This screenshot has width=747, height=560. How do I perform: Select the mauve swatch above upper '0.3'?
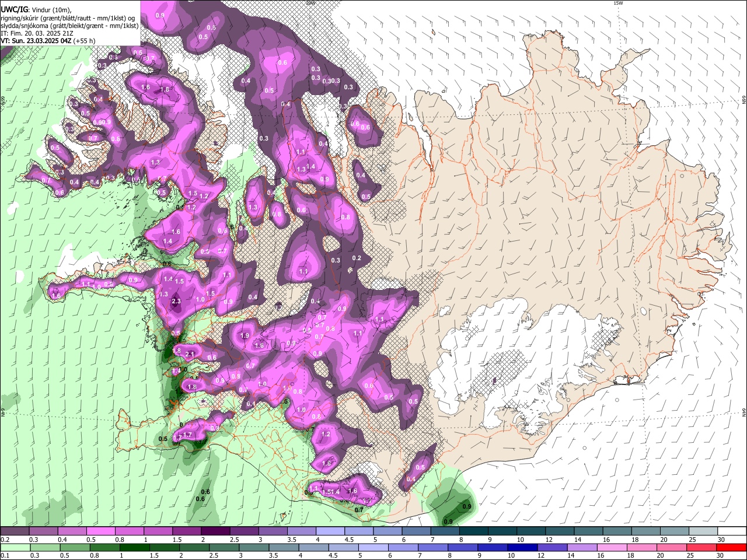(x=43, y=531)
